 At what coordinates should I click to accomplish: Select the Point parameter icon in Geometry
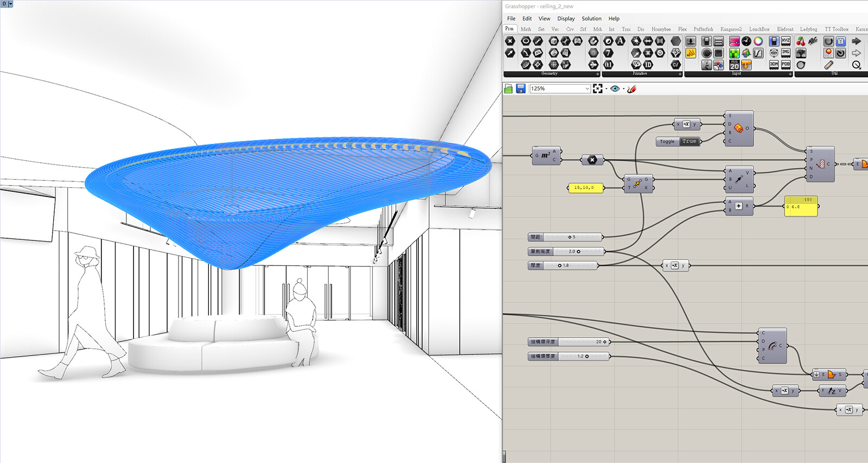pyautogui.click(x=510, y=41)
